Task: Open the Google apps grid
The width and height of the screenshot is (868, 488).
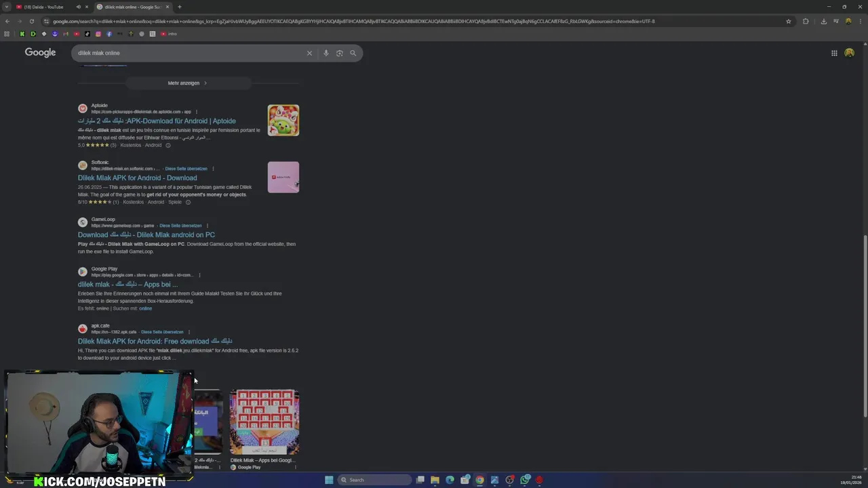Action: 834,53
